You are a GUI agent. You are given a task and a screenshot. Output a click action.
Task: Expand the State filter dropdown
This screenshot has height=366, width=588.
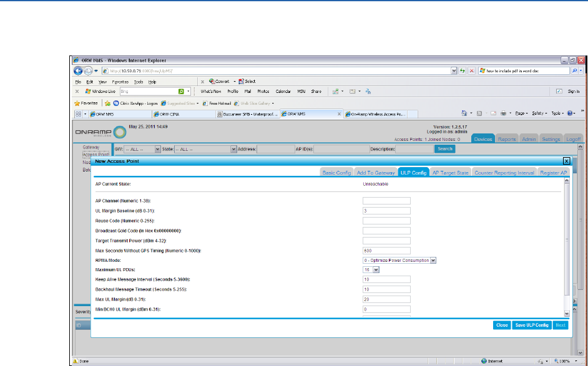[x=233, y=149]
